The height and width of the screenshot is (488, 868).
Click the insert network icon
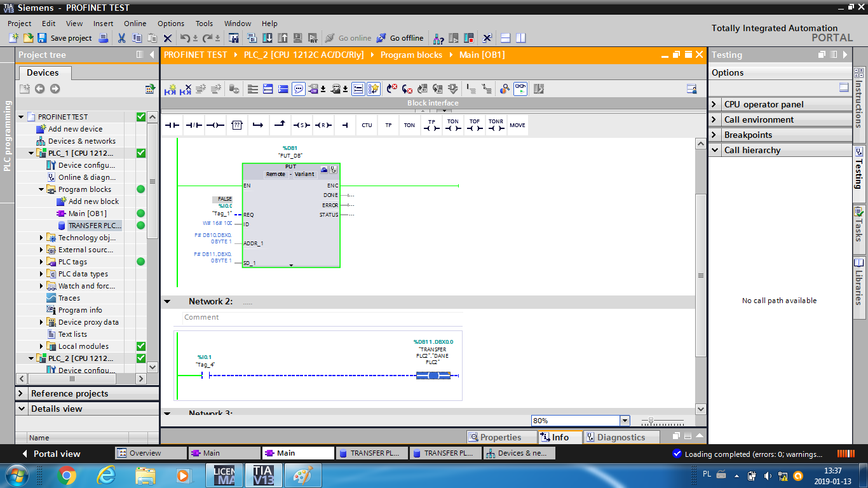click(170, 89)
